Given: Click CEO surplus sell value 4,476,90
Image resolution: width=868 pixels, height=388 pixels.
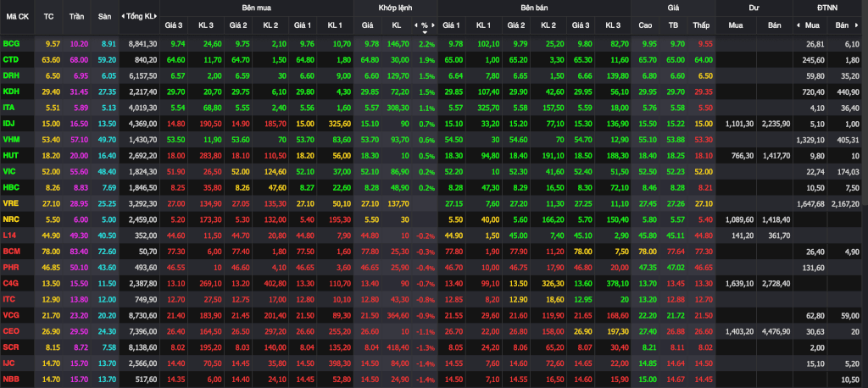Looking at the screenshot, I should [775, 331].
